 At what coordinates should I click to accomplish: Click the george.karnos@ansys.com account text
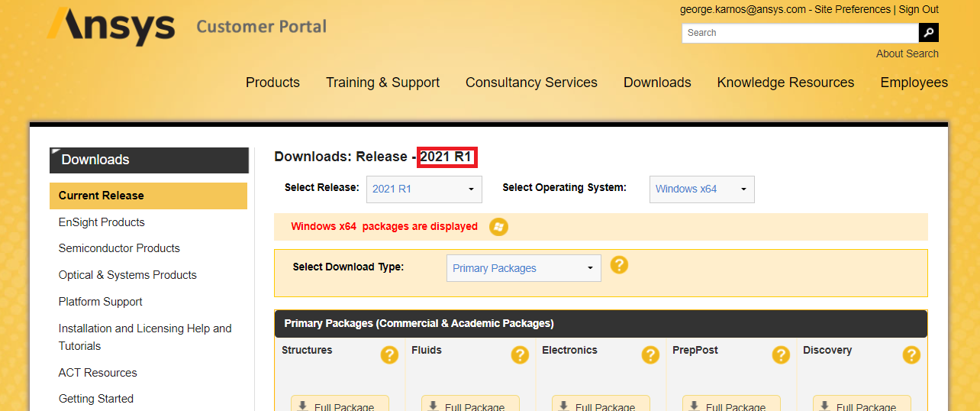click(x=743, y=10)
